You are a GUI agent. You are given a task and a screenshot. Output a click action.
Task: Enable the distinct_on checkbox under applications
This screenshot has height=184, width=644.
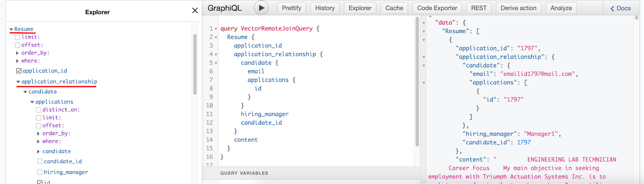39,110
